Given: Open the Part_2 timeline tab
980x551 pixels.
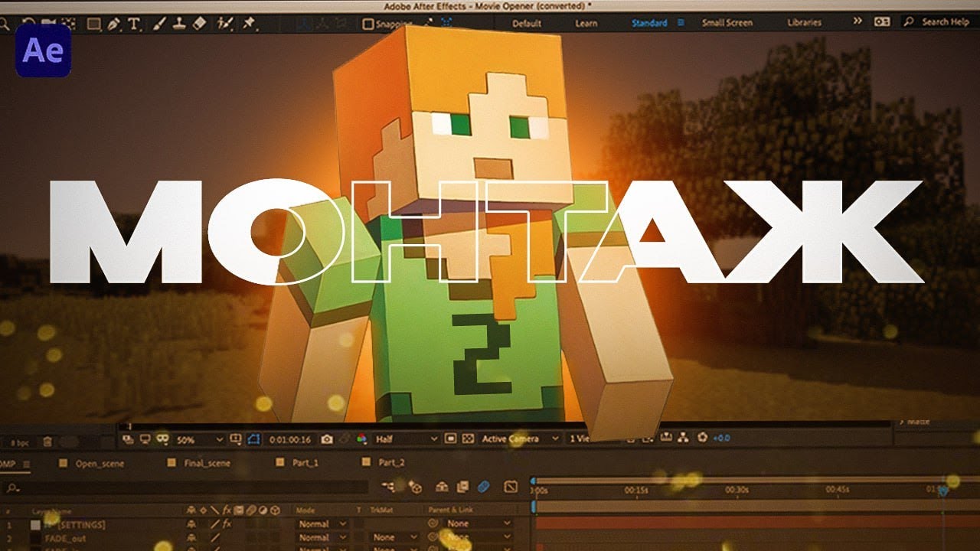Looking at the screenshot, I should pos(391,463).
